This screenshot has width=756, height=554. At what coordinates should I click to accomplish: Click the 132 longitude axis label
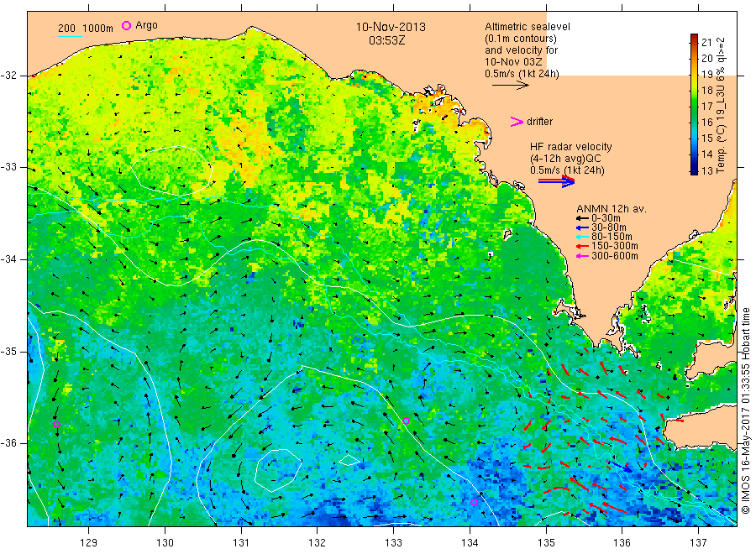pyautogui.click(x=318, y=543)
